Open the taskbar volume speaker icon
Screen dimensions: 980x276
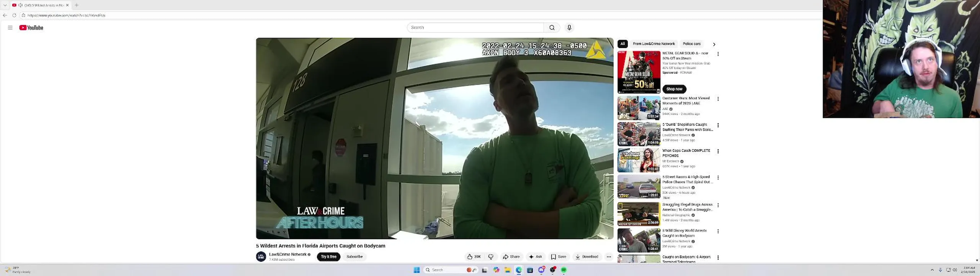[954, 270]
